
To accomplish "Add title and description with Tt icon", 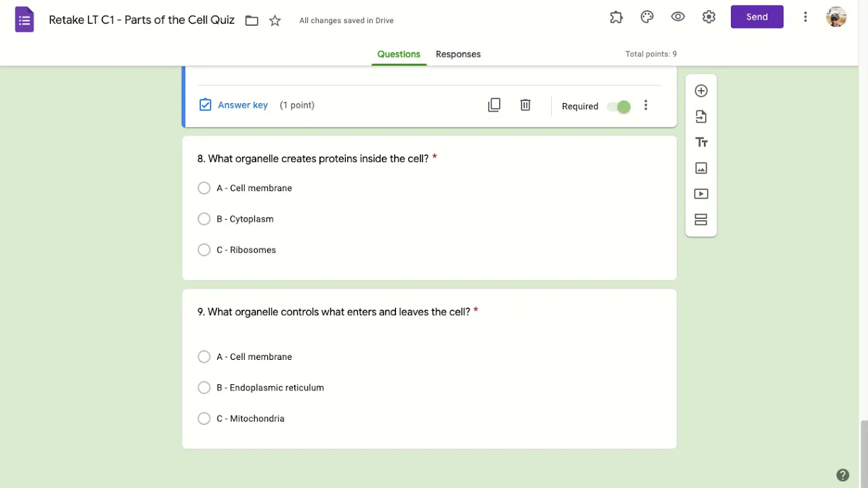I will coord(701,142).
